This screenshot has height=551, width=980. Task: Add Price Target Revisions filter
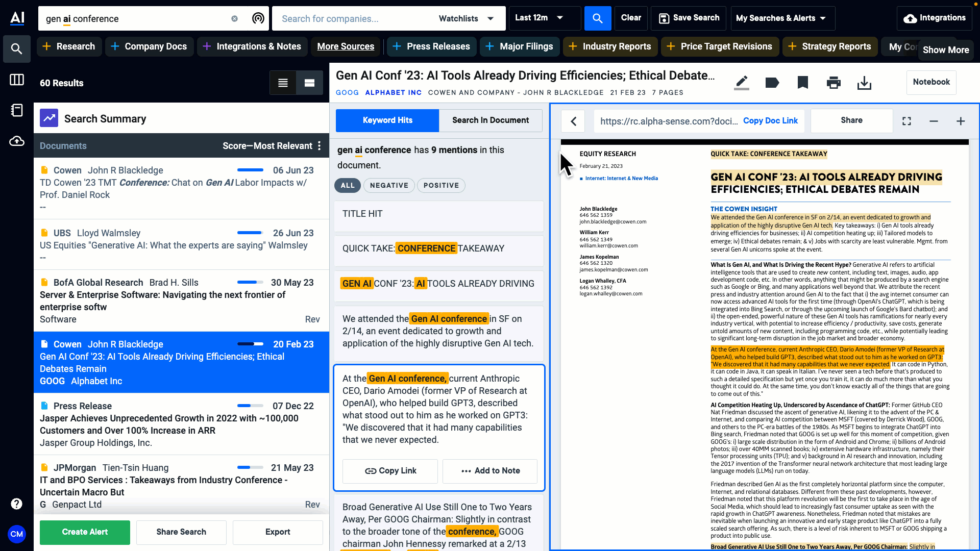click(x=720, y=46)
